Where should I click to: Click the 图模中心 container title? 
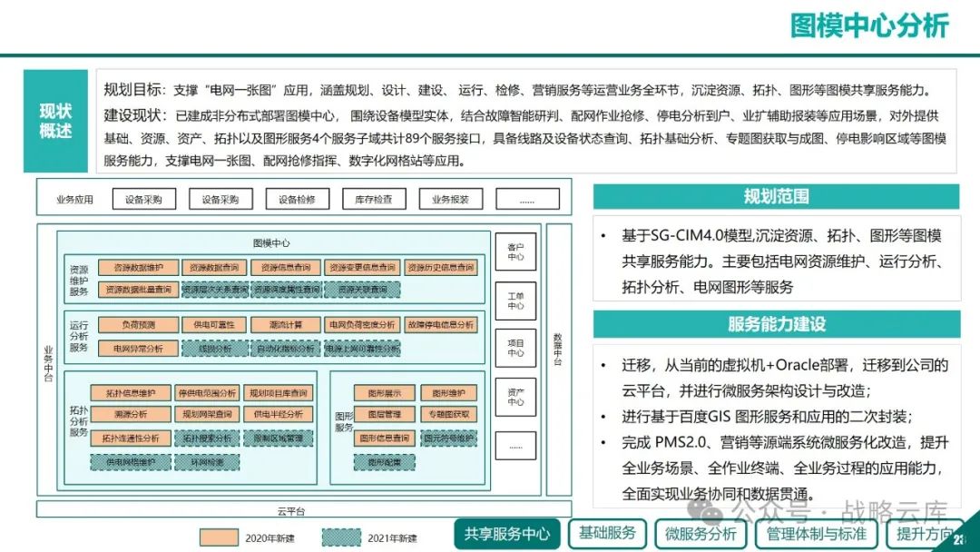[271, 242]
